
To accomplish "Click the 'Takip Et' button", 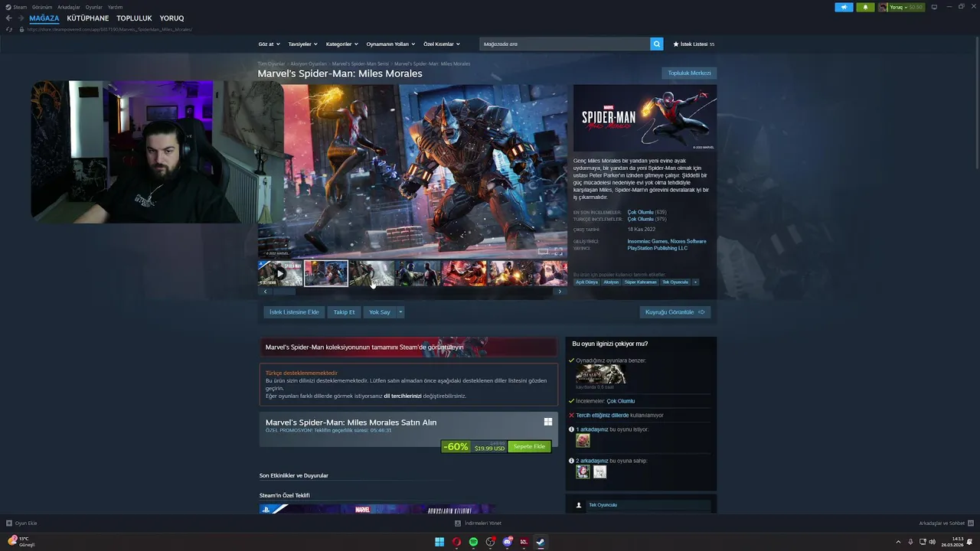I will 344,312.
